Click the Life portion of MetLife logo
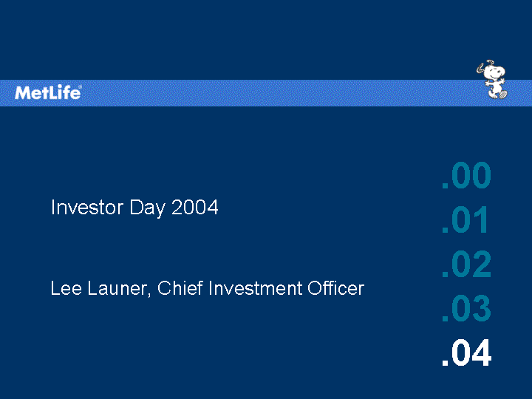532x399 pixels. pos(64,92)
